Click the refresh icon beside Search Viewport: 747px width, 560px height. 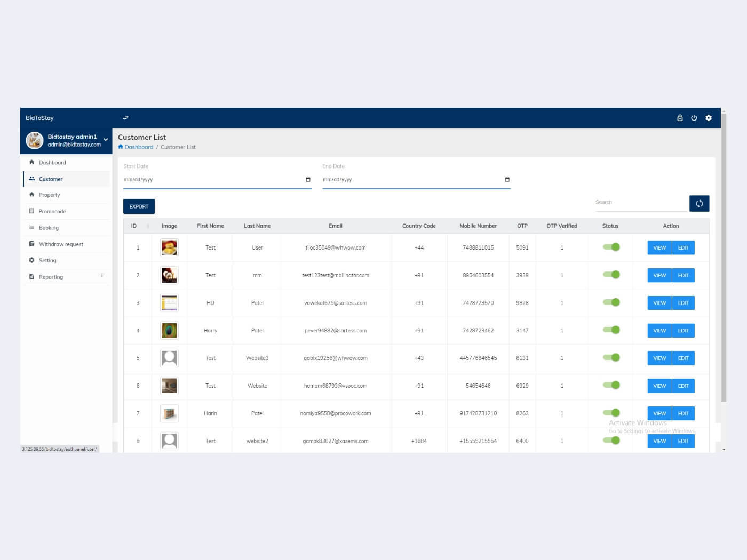699,203
